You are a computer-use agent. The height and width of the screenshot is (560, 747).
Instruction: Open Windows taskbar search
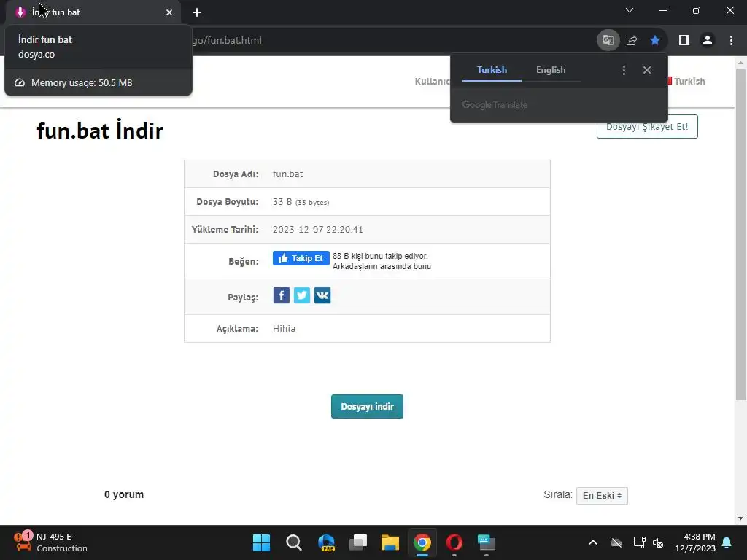pyautogui.click(x=293, y=542)
